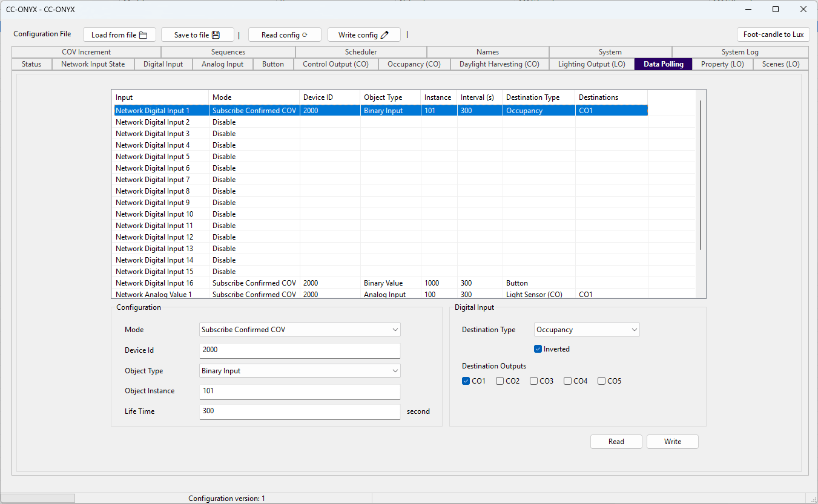Click Write config button
This screenshot has height=504, width=818.
click(364, 35)
